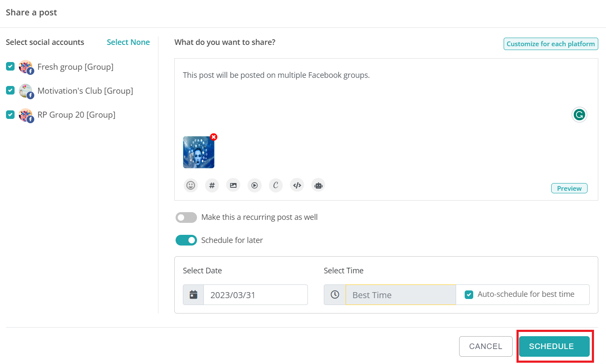Insert a code snippet via the code icon

point(297,185)
